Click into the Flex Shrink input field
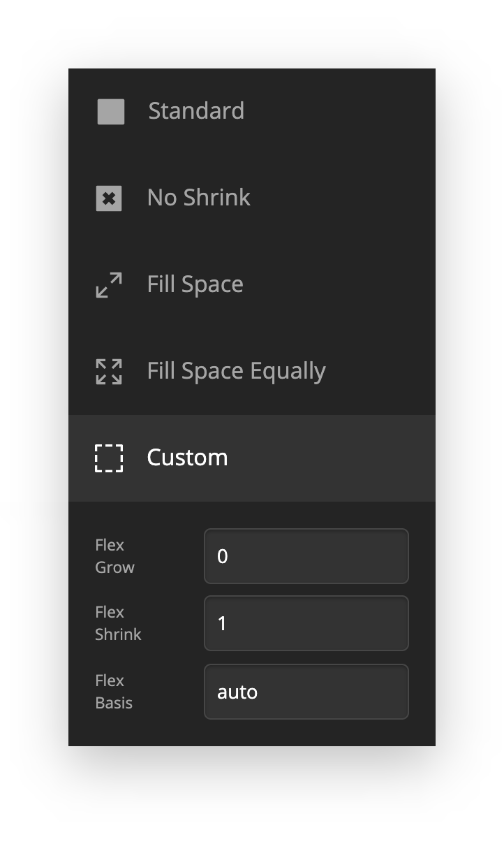The height and width of the screenshot is (844, 504). click(306, 623)
